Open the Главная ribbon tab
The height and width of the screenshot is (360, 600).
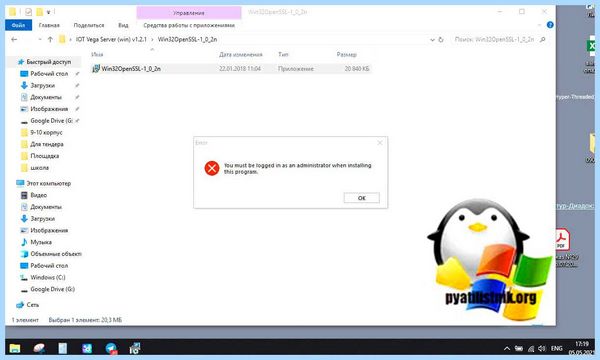49,25
